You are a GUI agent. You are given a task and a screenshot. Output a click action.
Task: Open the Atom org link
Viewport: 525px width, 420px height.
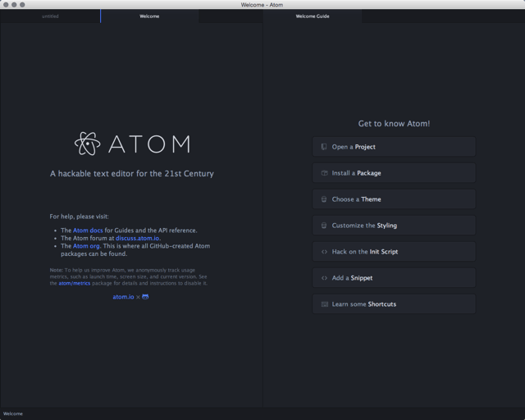(x=86, y=246)
